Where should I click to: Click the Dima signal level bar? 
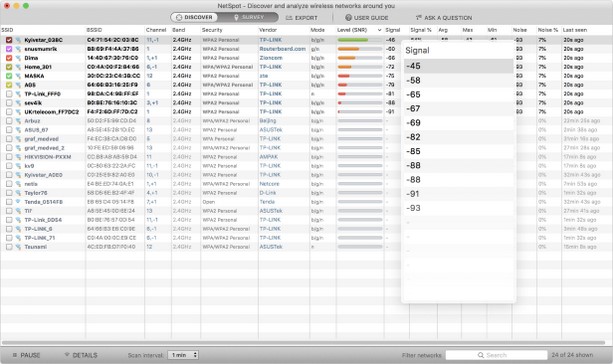360,58
